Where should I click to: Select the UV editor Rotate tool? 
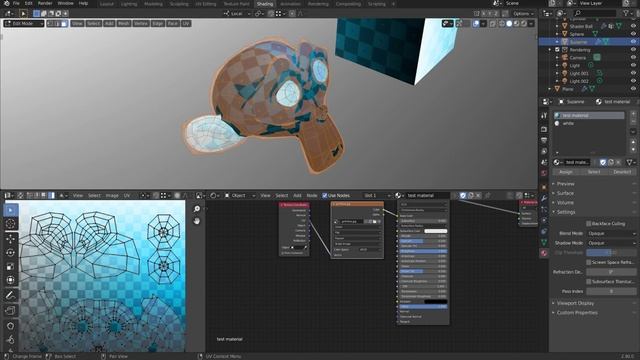11,253
